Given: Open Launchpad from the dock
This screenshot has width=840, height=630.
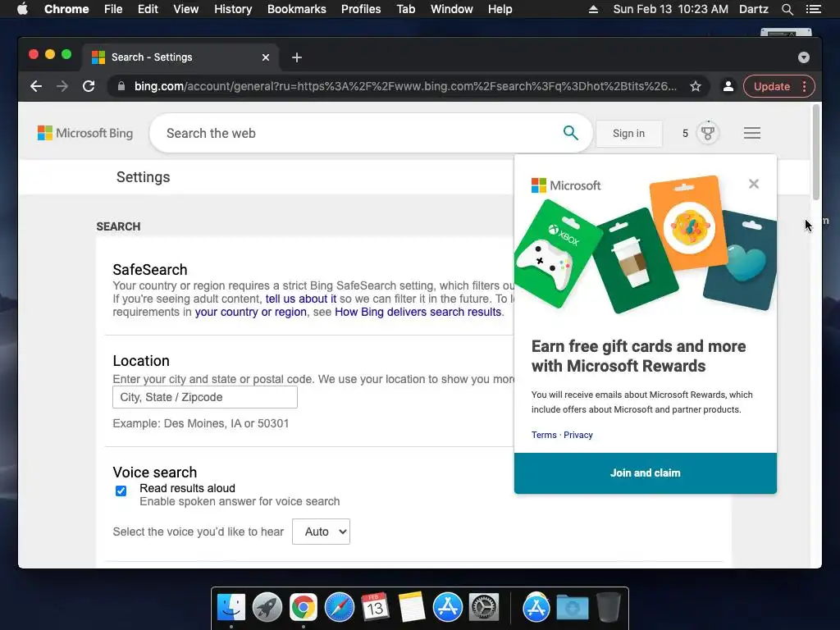Looking at the screenshot, I should point(267,608).
